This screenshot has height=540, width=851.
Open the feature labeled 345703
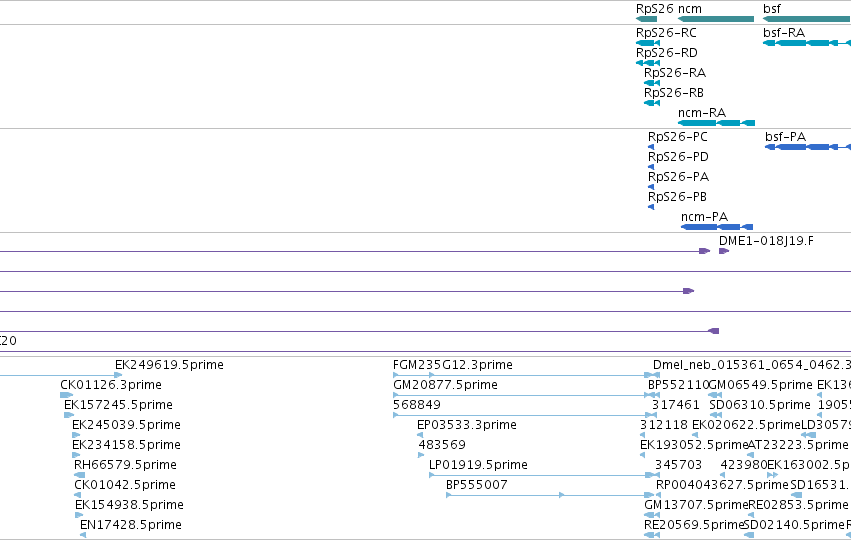click(678, 465)
